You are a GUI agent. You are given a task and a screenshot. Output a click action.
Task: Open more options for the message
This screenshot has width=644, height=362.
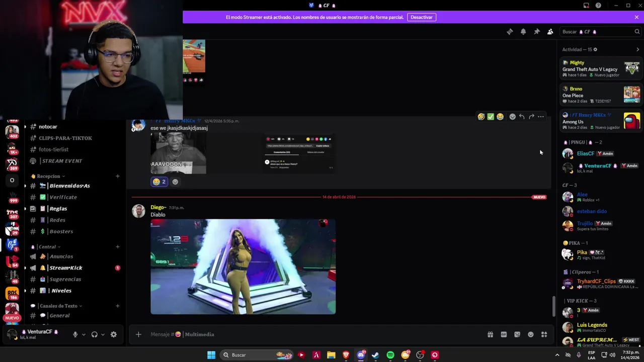(x=541, y=117)
